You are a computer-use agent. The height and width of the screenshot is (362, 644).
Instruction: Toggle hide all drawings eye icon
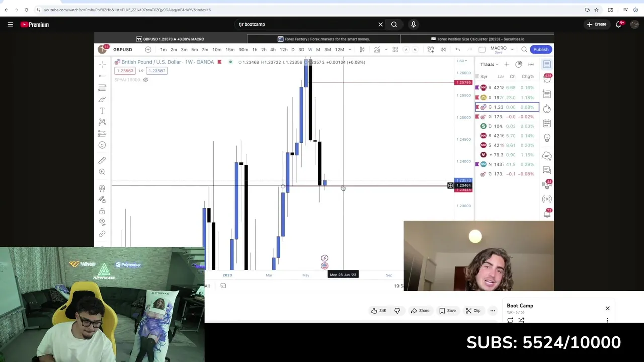tap(102, 222)
